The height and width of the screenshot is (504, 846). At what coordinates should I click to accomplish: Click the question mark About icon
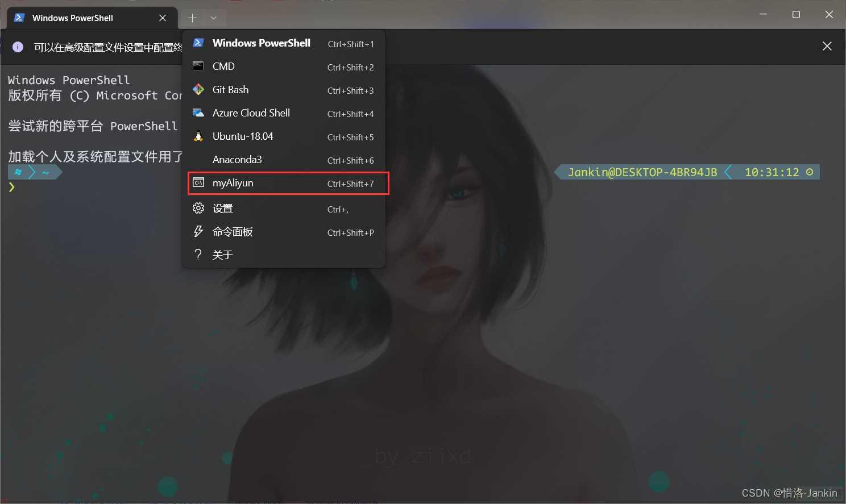pos(198,255)
